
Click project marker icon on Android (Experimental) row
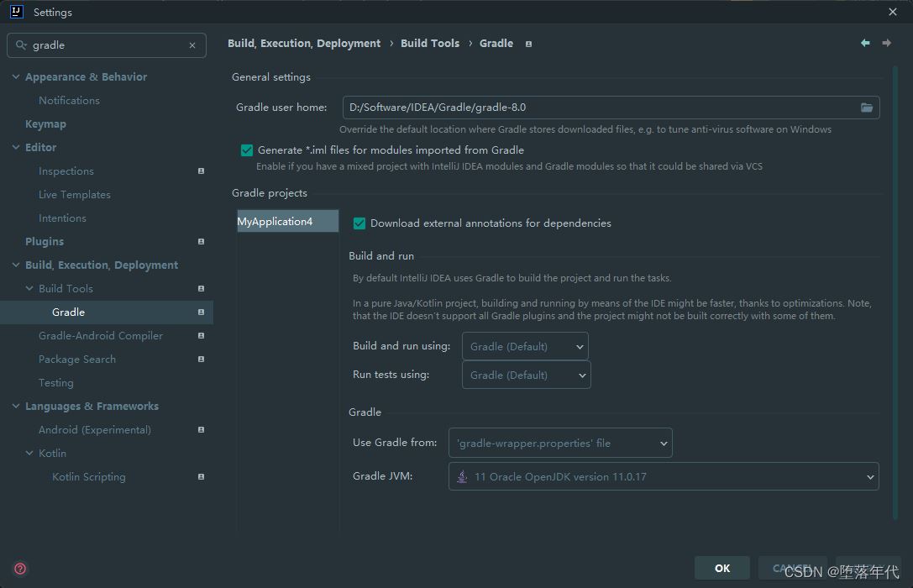tap(201, 429)
